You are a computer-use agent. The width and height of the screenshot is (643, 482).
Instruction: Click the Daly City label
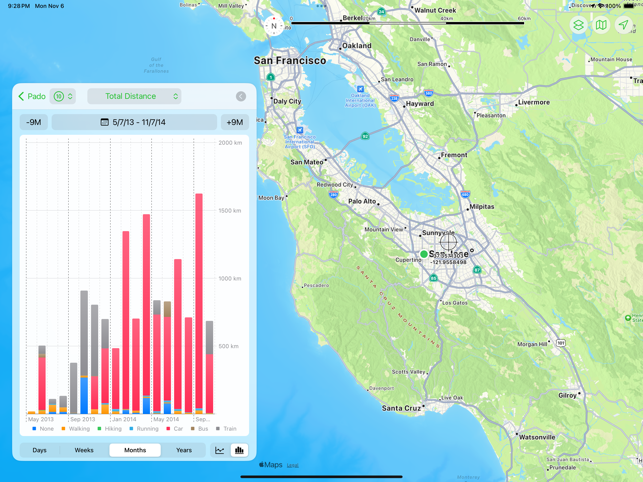pos(287,101)
